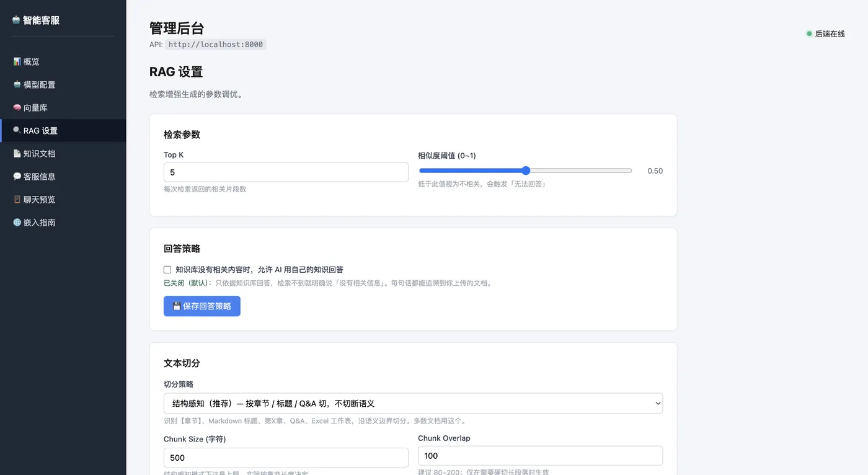Click the robot icon beside 智能客服 title
This screenshot has height=475, width=868.
pyautogui.click(x=16, y=20)
